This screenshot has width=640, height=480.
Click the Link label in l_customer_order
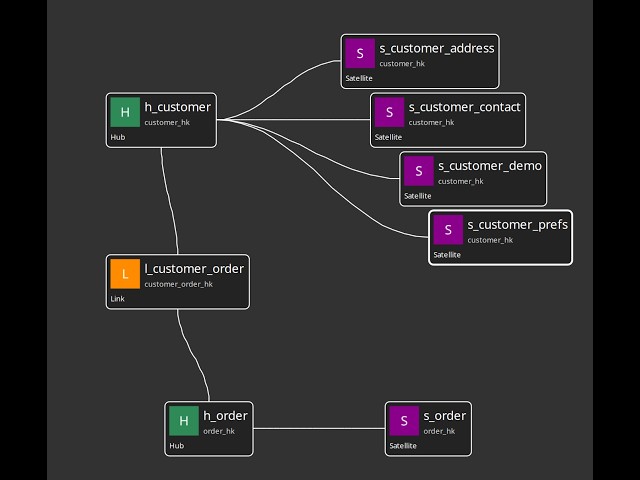click(117, 299)
